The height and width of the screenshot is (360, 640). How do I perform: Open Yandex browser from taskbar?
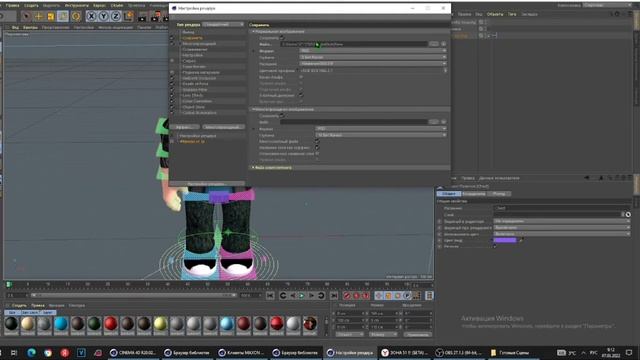[64, 353]
